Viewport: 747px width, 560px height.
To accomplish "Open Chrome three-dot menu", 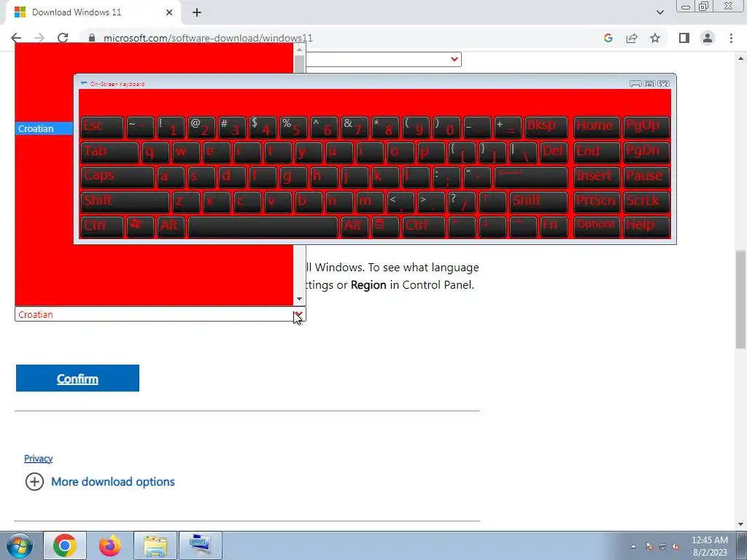I will click(x=731, y=38).
